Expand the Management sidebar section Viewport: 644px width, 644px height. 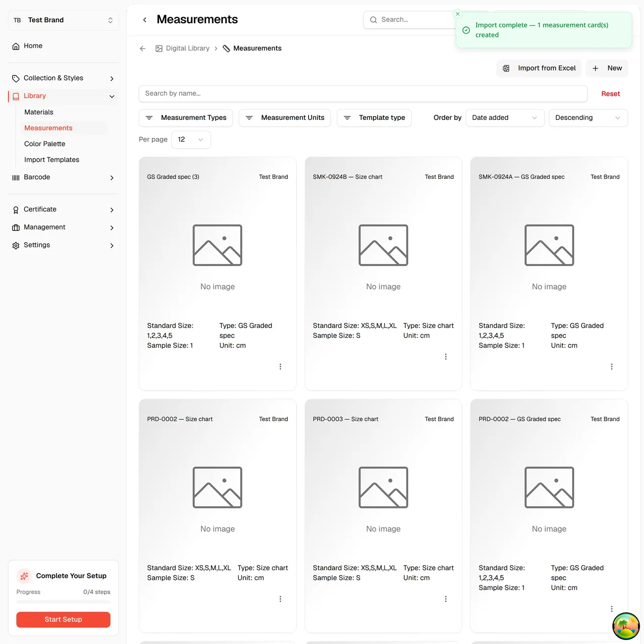(x=63, y=227)
